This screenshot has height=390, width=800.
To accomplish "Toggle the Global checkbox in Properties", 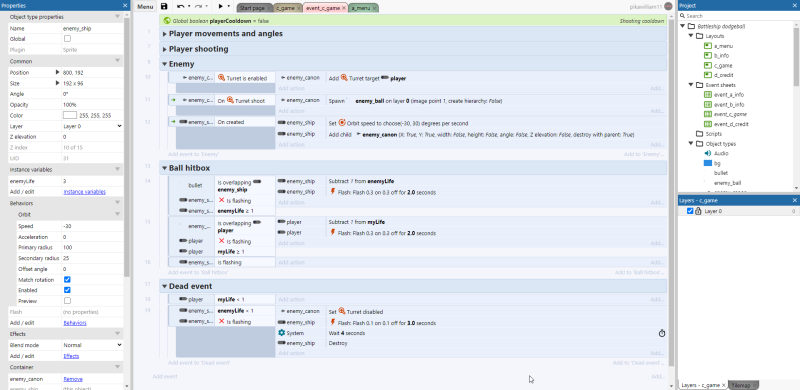I will 67,39.
